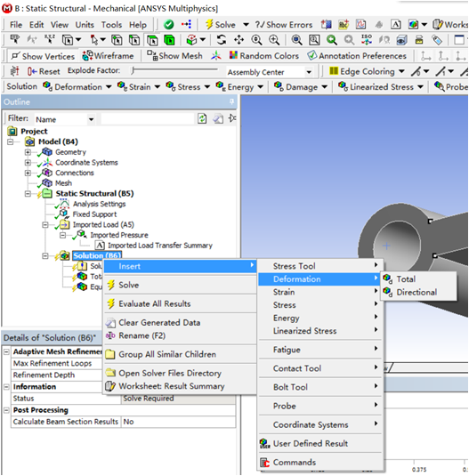Image resolution: width=469 pixels, height=476 pixels.
Task: Click the tag annotation icon in toolbar
Action: point(437,40)
